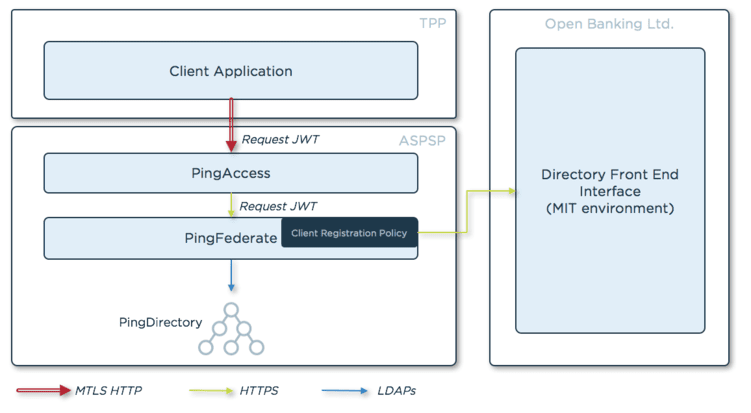Click the PingDirectory tree icon
Image resolution: width=751 pixels, height=413 pixels.
click(x=231, y=329)
